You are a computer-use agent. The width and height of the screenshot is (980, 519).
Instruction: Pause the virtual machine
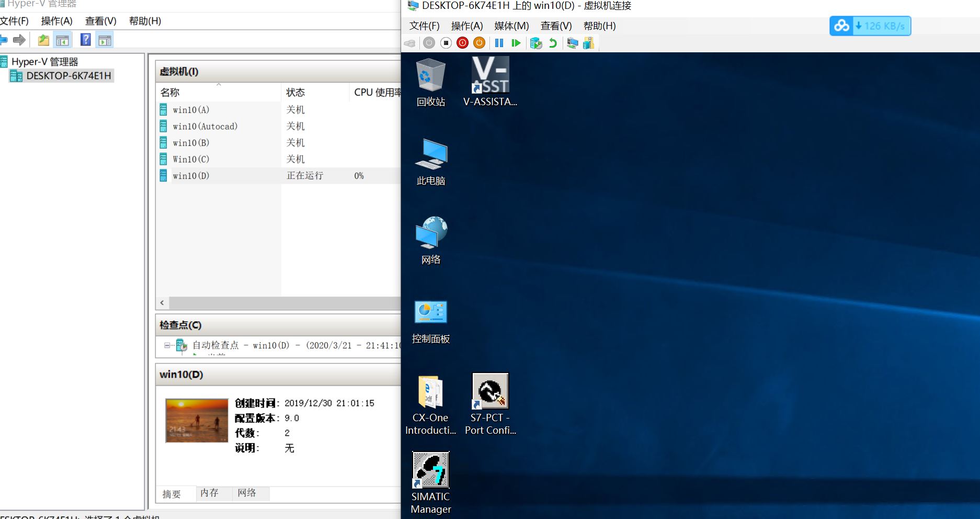[x=499, y=43]
